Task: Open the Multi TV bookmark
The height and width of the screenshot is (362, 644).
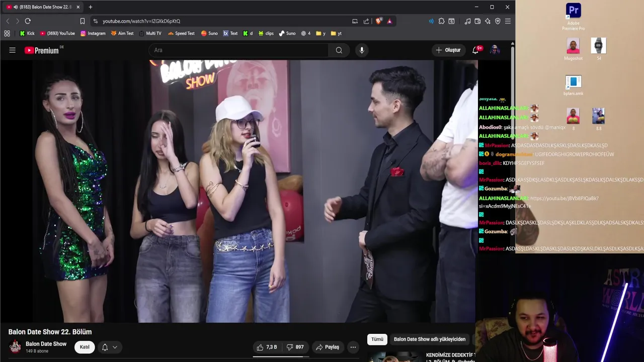Action: point(150,33)
